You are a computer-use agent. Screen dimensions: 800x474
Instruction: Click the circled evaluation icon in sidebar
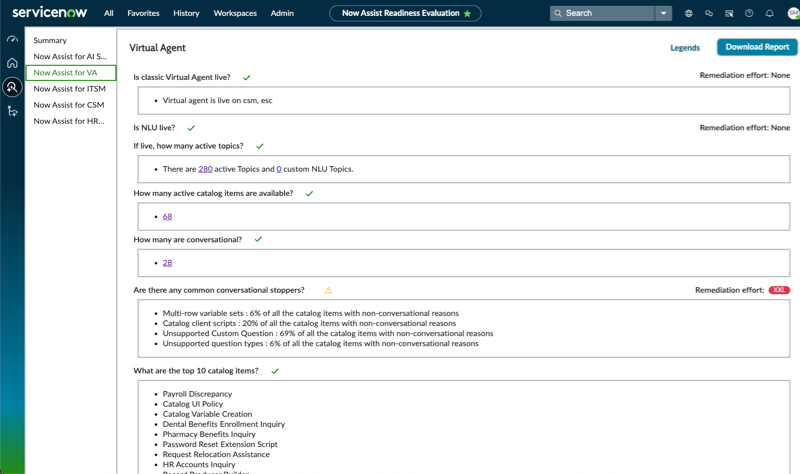coord(12,87)
